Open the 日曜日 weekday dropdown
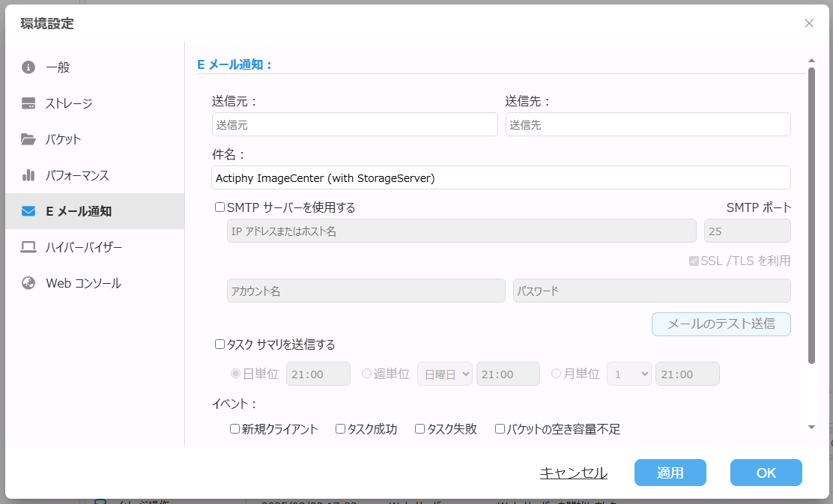The width and height of the screenshot is (833, 504). (x=444, y=374)
